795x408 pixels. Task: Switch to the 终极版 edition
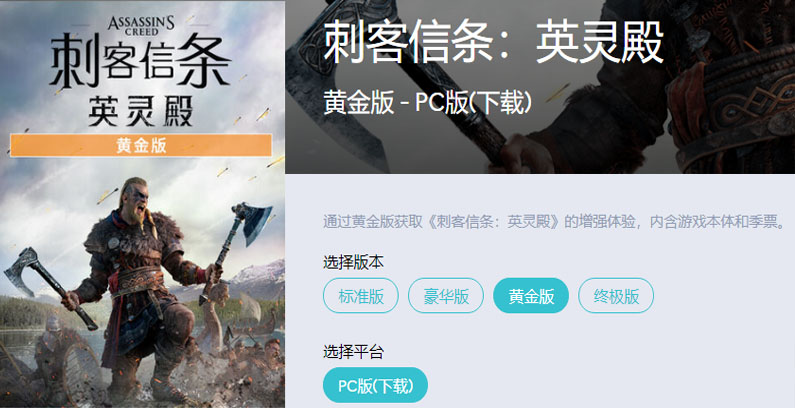click(616, 295)
